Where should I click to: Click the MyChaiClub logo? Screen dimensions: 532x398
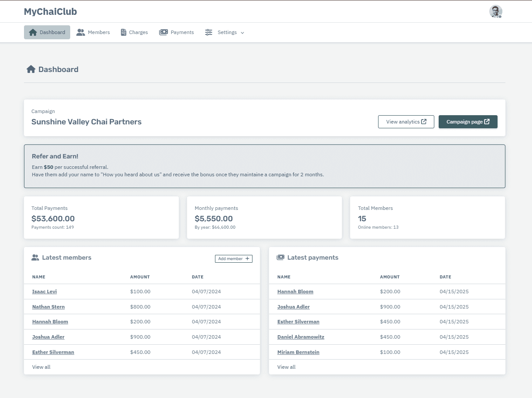tap(50, 12)
